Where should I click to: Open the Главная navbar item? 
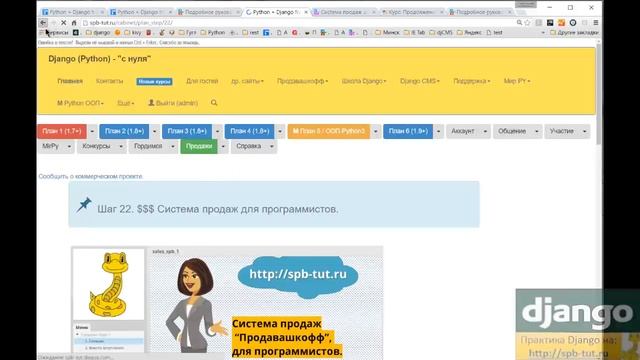[x=70, y=81]
